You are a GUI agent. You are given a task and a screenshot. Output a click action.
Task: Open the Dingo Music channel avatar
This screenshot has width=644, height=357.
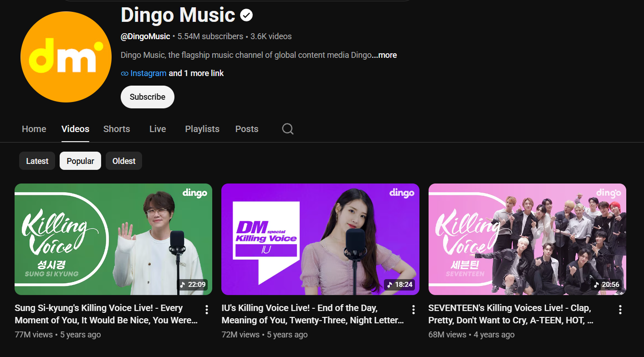tap(66, 57)
